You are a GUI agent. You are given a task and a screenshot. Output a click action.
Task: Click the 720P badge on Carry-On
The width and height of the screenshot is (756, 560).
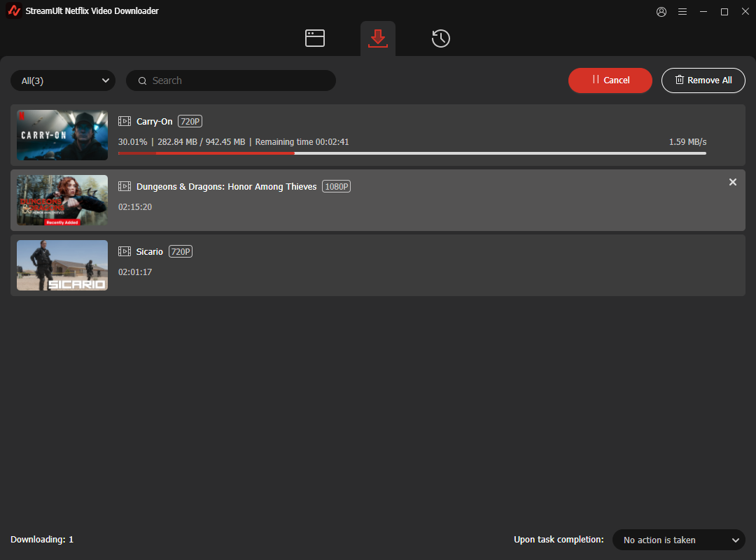(190, 121)
